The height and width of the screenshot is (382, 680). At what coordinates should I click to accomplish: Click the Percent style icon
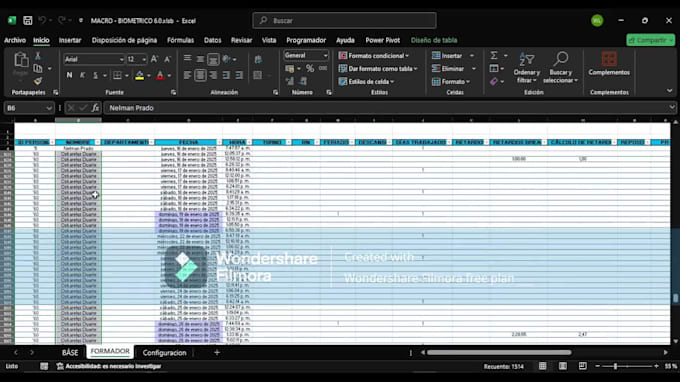[x=310, y=69]
